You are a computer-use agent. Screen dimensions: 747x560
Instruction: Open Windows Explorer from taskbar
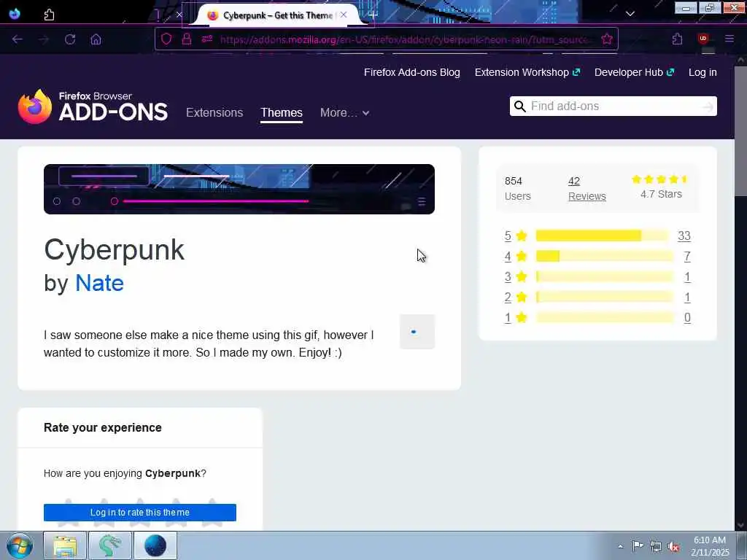tap(65, 545)
